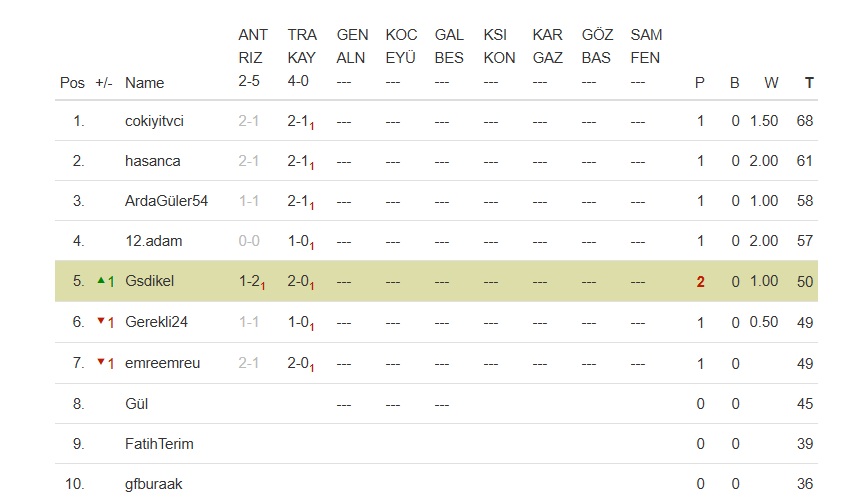Image resolution: width=860 pixels, height=499 pixels.
Task: Click the red down arrow beside Gerekli24
Action: click(x=100, y=322)
